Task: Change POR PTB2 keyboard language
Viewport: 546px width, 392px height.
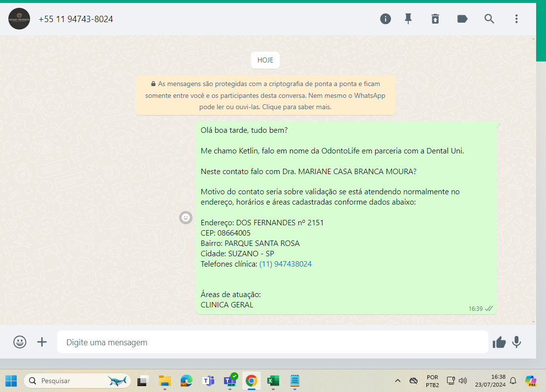Action: tap(432, 381)
